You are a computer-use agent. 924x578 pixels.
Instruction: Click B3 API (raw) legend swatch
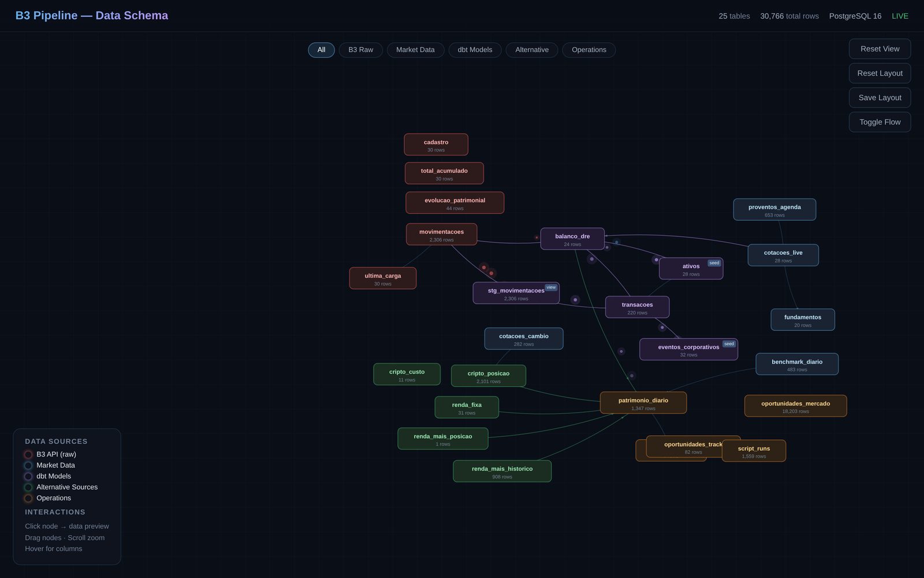28,454
